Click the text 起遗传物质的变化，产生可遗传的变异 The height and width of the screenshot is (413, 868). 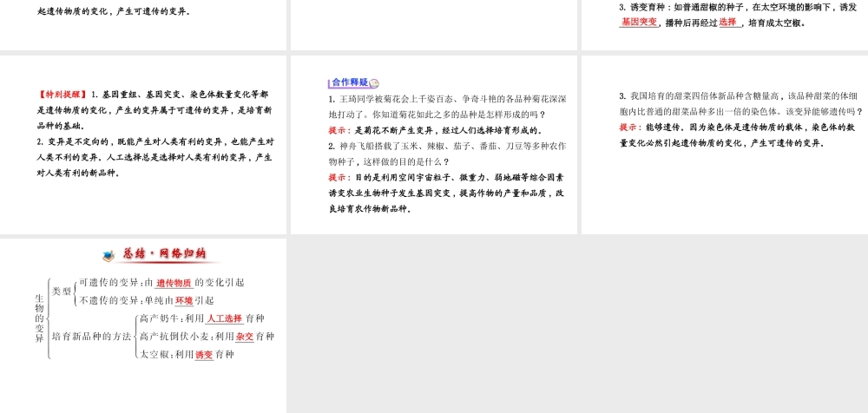pos(114,10)
